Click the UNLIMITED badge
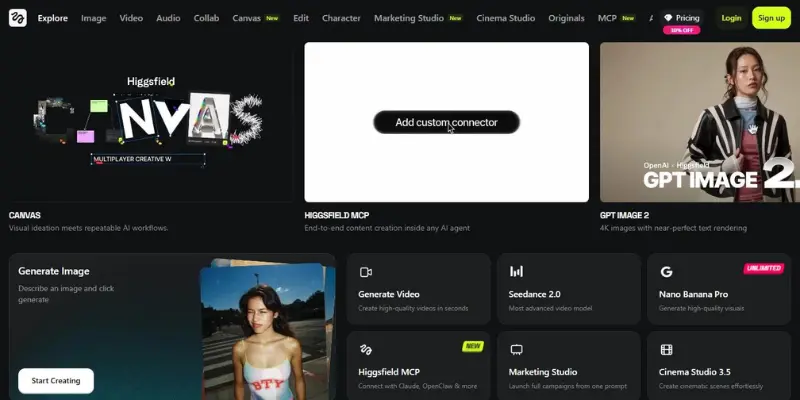 point(764,268)
